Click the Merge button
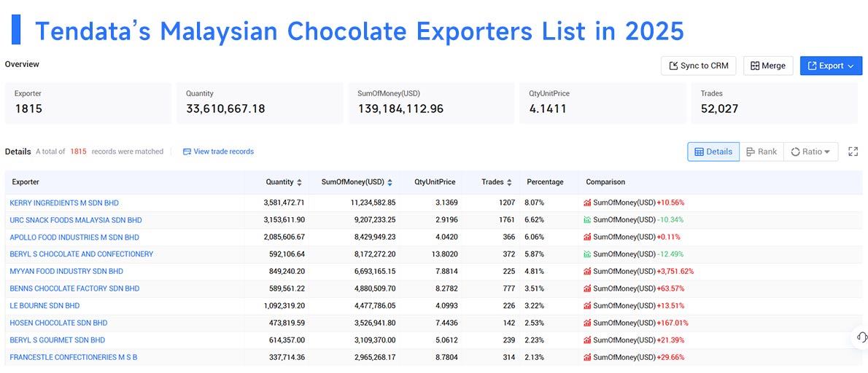Viewport: 868px width, 373px height. pyautogui.click(x=768, y=66)
